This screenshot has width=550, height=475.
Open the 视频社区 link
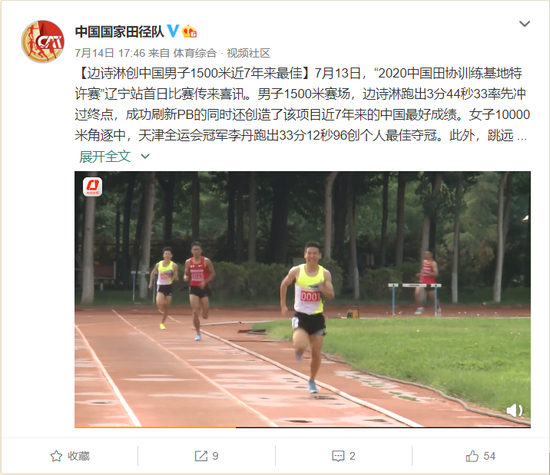coord(248,53)
